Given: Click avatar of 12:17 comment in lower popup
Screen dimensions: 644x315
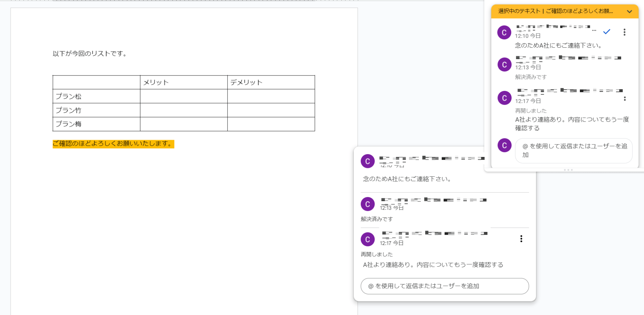Looking at the screenshot, I should click(x=368, y=239).
